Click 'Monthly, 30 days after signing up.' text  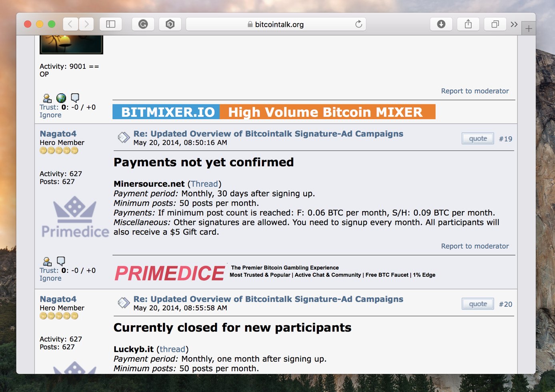(x=248, y=194)
